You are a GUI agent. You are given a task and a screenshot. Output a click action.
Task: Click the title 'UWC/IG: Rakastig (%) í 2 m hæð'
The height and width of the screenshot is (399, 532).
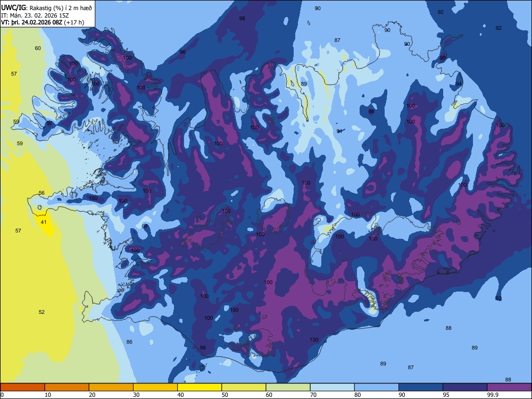pos(46,7)
